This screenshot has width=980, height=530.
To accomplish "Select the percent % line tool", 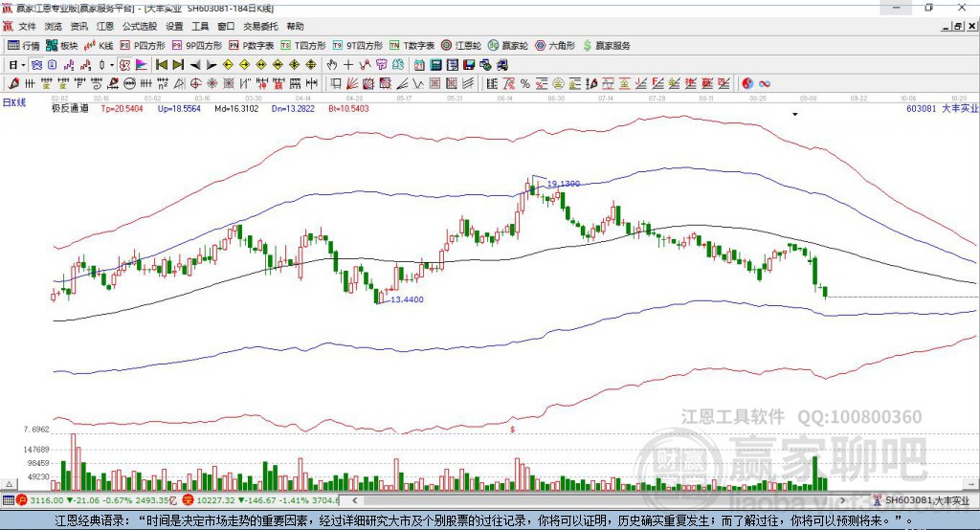I will pos(525,84).
